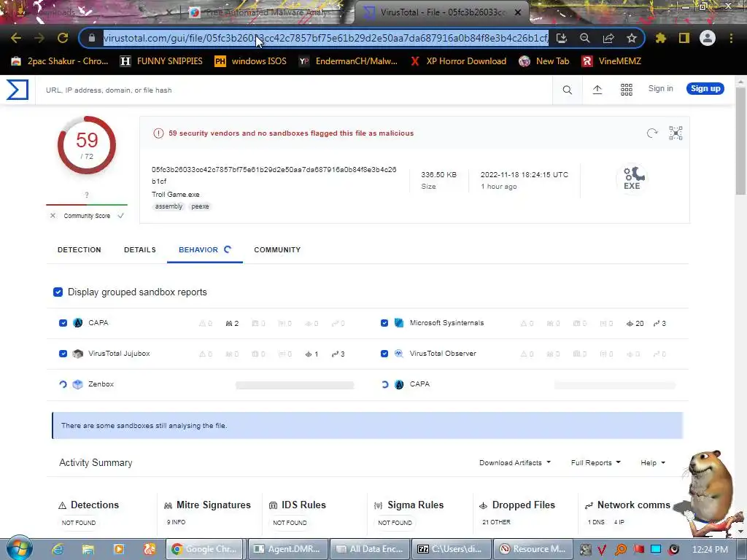Reload the VirusTotal page
Screen dimensions: 747x560
pyautogui.click(x=63, y=38)
